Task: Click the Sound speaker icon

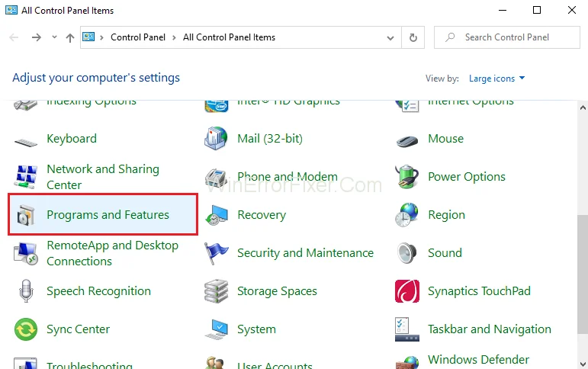Action: [407, 253]
